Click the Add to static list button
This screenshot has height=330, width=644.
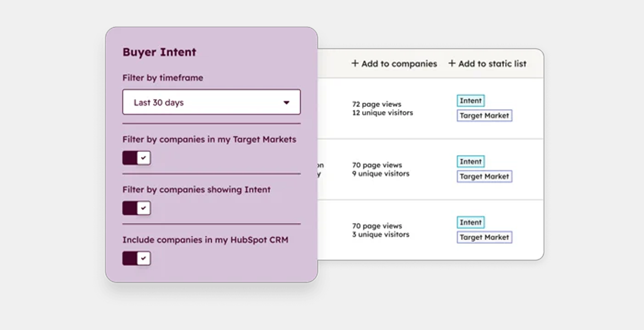coord(488,63)
